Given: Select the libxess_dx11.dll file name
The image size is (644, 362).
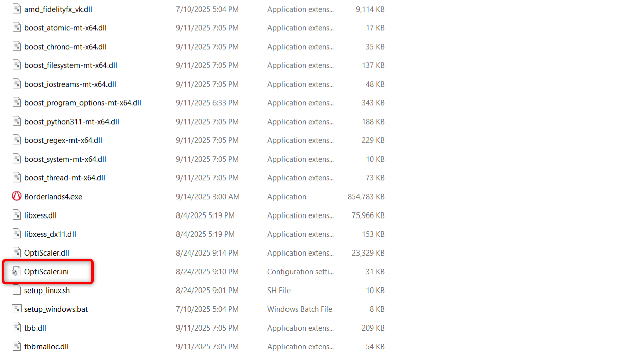Looking at the screenshot, I should [x=50, y=234].
